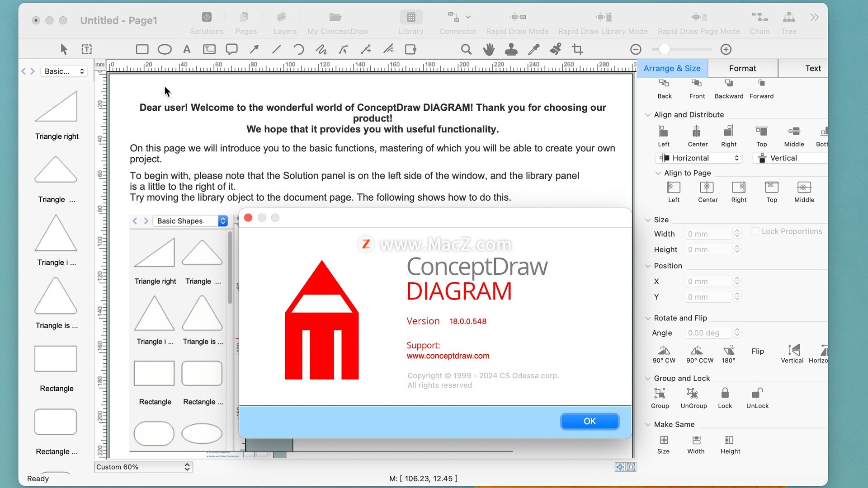Screen dimensions: 868x488
Task: Zoom out with the minus button
Action: pos(636,49)
